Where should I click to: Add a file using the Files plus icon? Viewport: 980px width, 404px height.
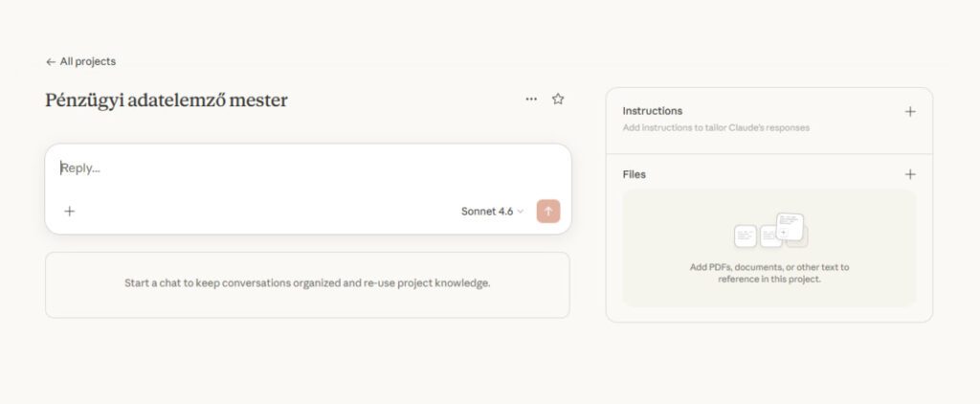[x=910, y=174]
